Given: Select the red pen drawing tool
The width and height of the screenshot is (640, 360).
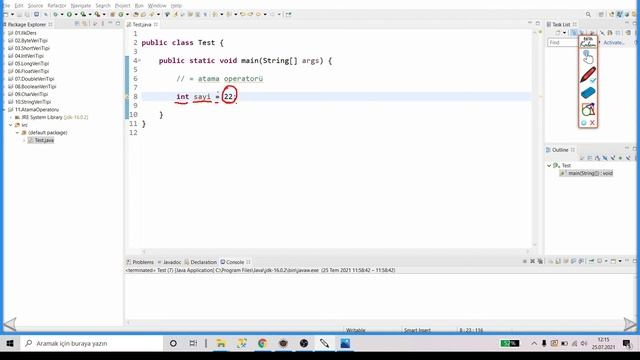Looking at the screenshot, I should point(588,76).
